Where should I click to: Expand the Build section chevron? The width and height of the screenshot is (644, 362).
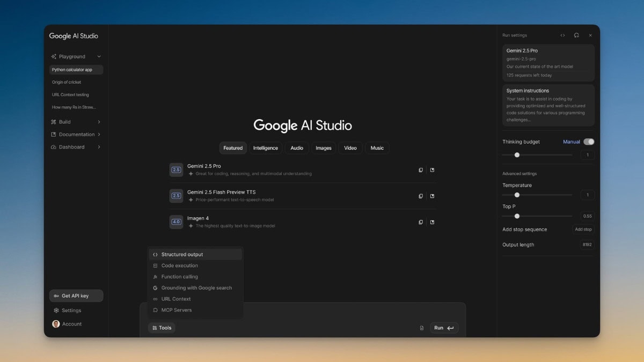coord(99,122)
